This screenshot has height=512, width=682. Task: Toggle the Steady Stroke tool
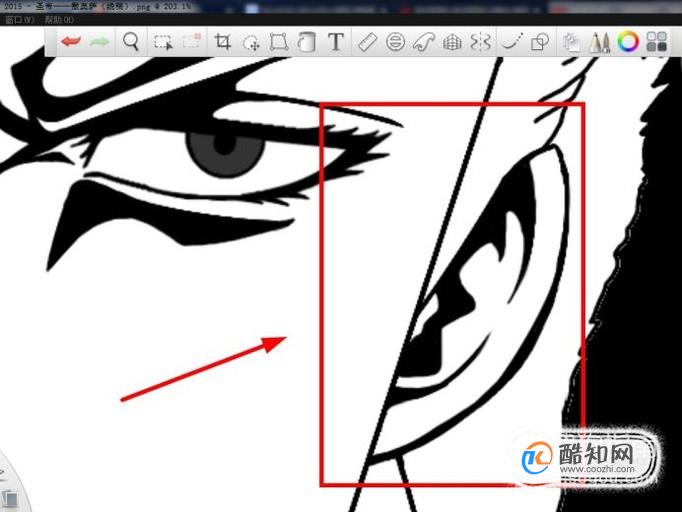click(x=512, y=42)
